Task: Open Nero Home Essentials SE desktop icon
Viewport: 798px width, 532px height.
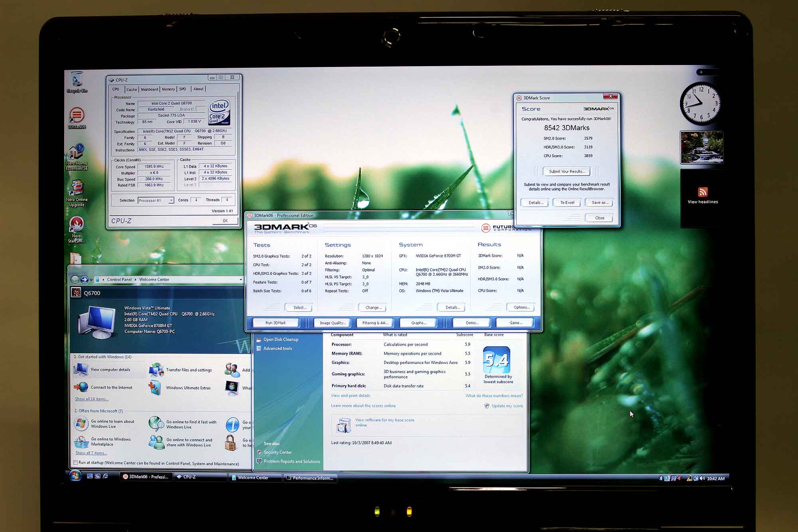Action: click(x=77, y=157)
